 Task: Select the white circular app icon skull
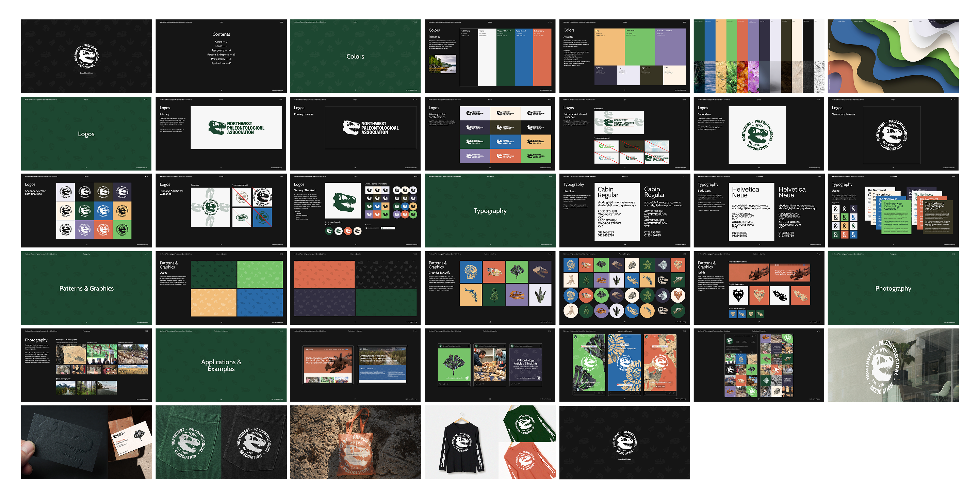click(x=339, y=231)
